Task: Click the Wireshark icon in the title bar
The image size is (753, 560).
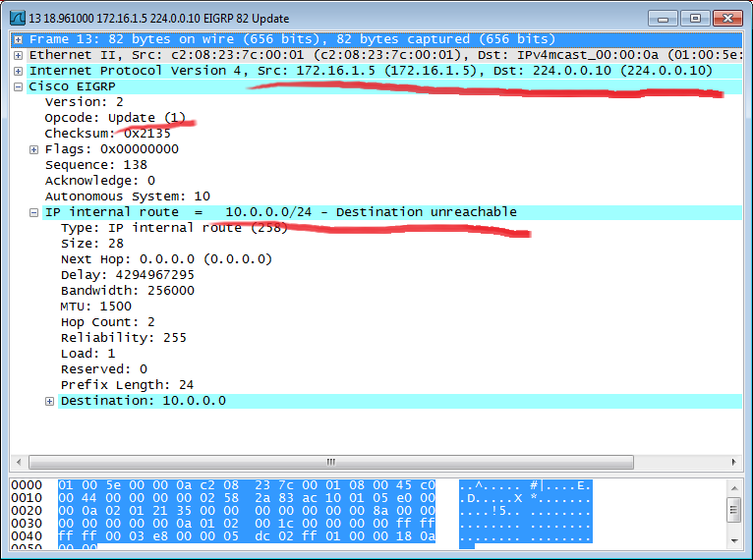Action: (18, 19)
